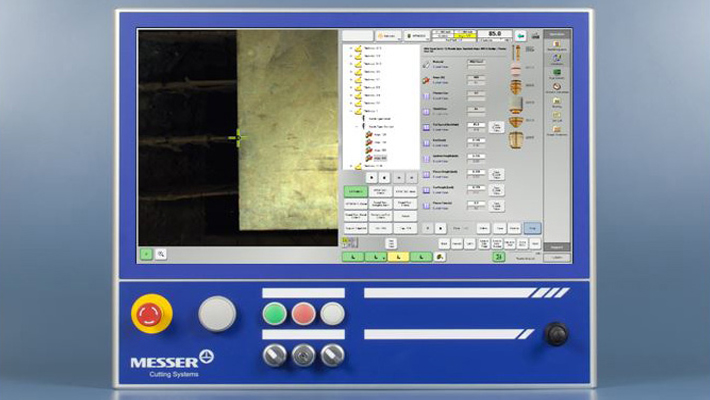The image size is (710, 400).
Task: Select the highlighted amperage item in the tree
Action: (380, 158)
